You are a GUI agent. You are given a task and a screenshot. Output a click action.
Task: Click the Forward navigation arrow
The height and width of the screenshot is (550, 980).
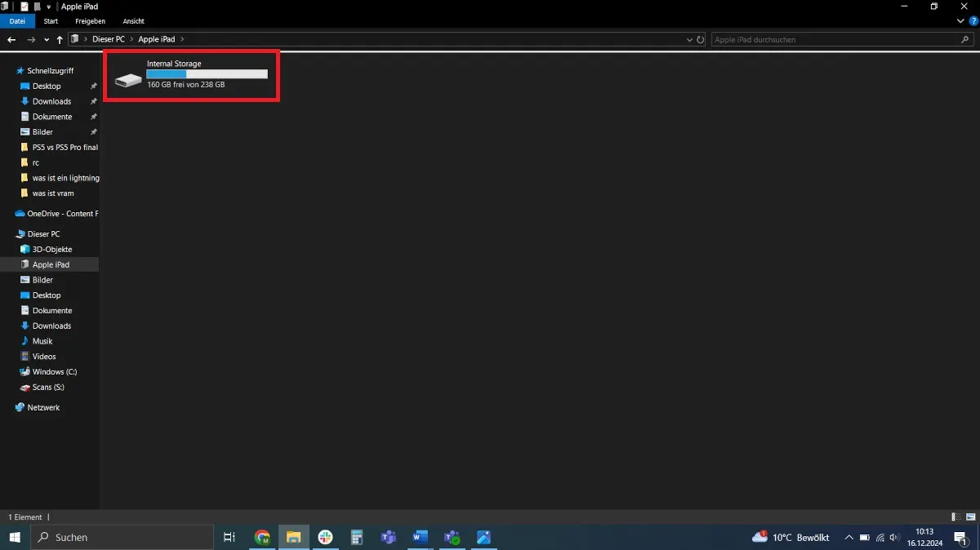click(31, 39)
